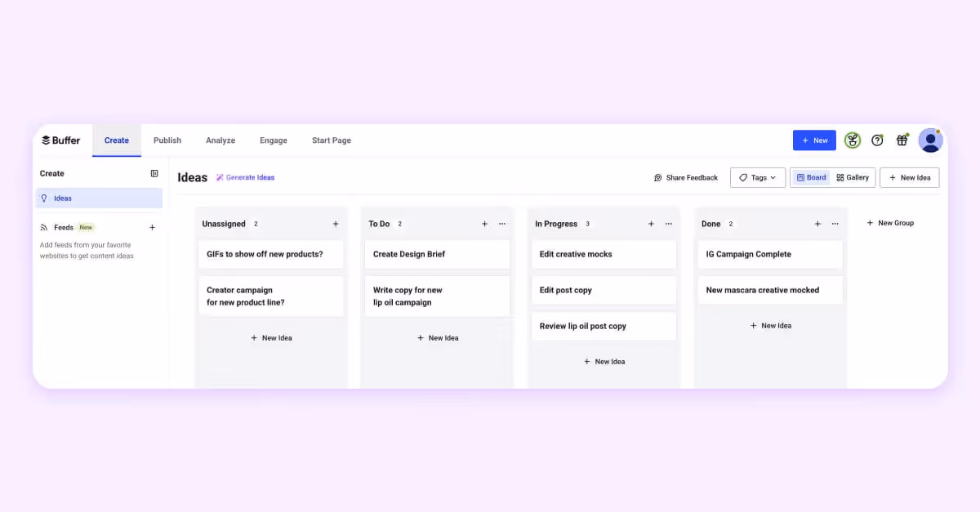Collapse the sidebar using the panel icon
980x512 pixels.
click(154, 173)
